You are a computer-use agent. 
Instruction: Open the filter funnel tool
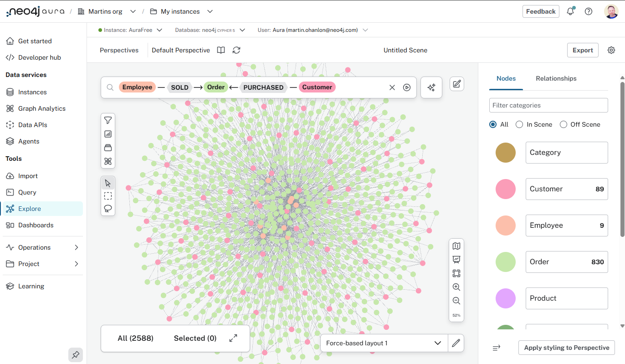[108, 120]
